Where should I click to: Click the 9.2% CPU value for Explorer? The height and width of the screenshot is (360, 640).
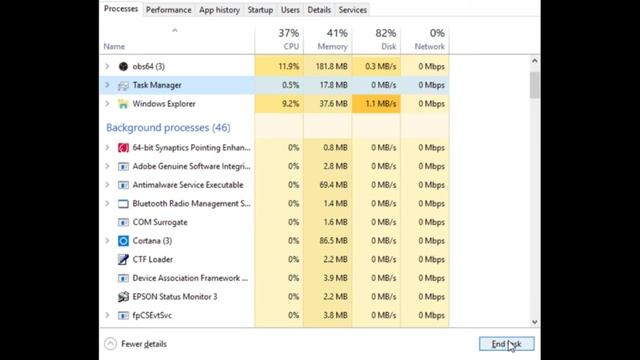coord(291,104)
